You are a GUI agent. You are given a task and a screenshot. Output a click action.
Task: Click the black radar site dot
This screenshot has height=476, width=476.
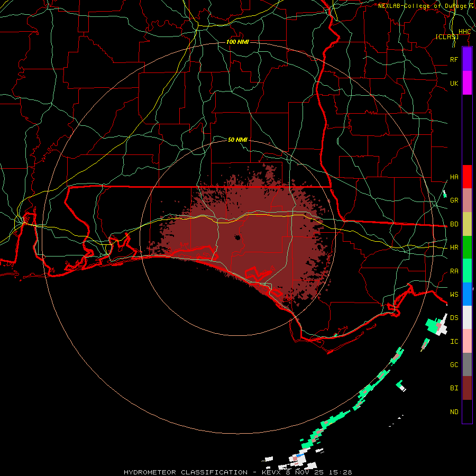click(x=237, y=237)
